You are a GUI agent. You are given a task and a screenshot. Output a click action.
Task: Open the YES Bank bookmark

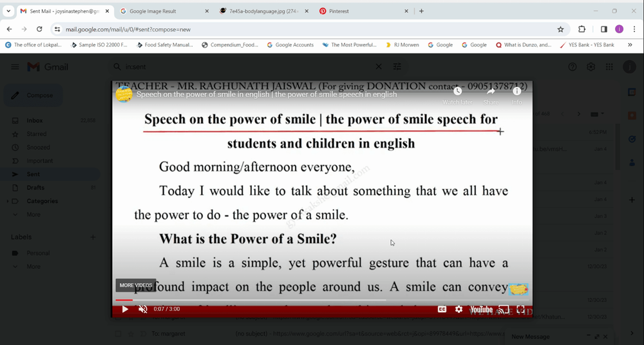pyautogui.click(x=587, y=45)
